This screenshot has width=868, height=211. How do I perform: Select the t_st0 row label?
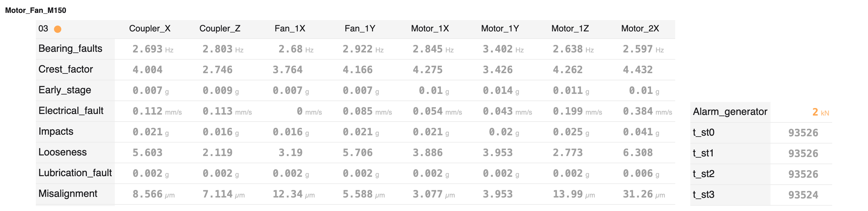(x=703, y=133)
